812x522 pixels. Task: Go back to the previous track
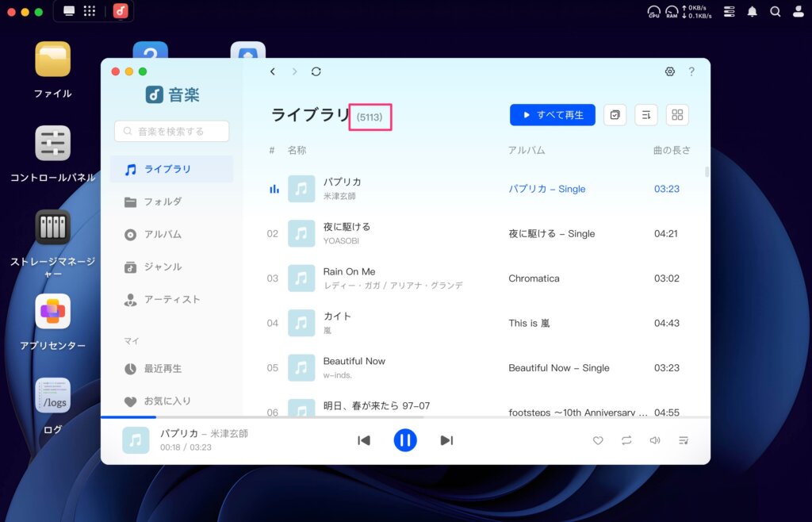tap(364, 440)
